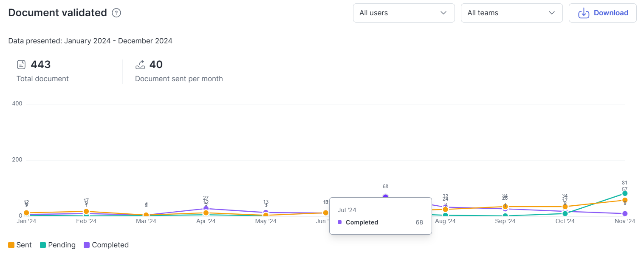Click the Apr '24 Completed data point
This screenshot has width=644, height=258.
tap(206, 209)
